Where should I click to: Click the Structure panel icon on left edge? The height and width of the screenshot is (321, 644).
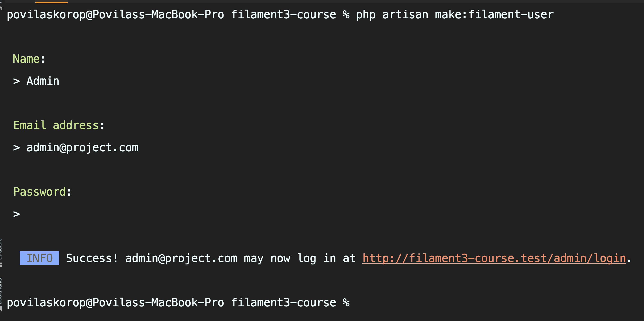point(1,264)
